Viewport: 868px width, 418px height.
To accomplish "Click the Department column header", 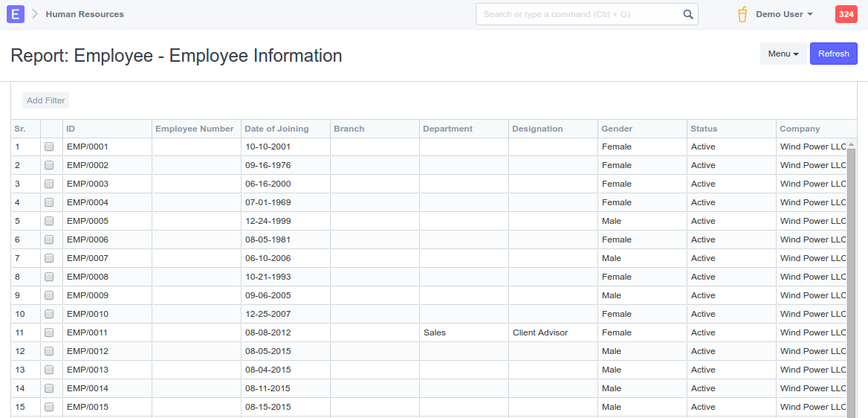I will pyautogui.click(x=447, y=129).
